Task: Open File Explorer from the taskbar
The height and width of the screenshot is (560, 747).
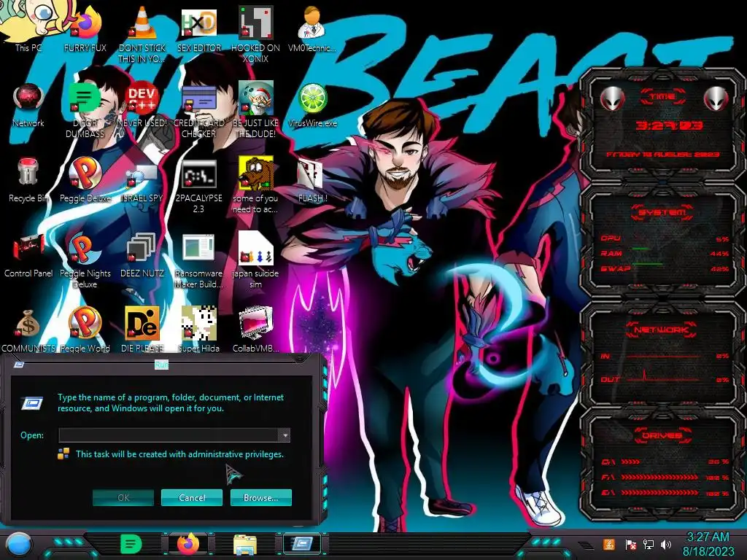Action: coord(245,545)
